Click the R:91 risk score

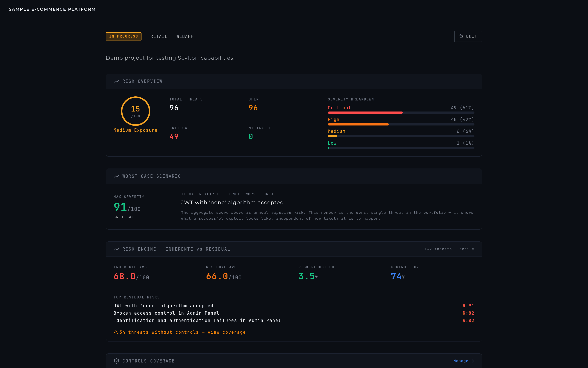468,306
